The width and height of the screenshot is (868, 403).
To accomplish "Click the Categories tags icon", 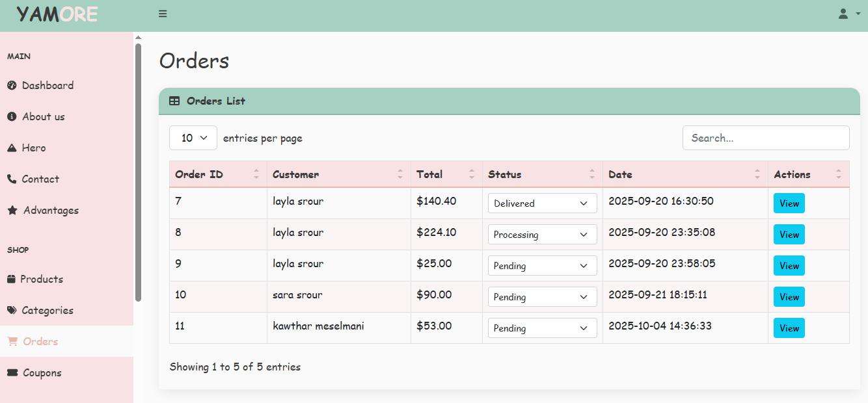I will [12, 310].
